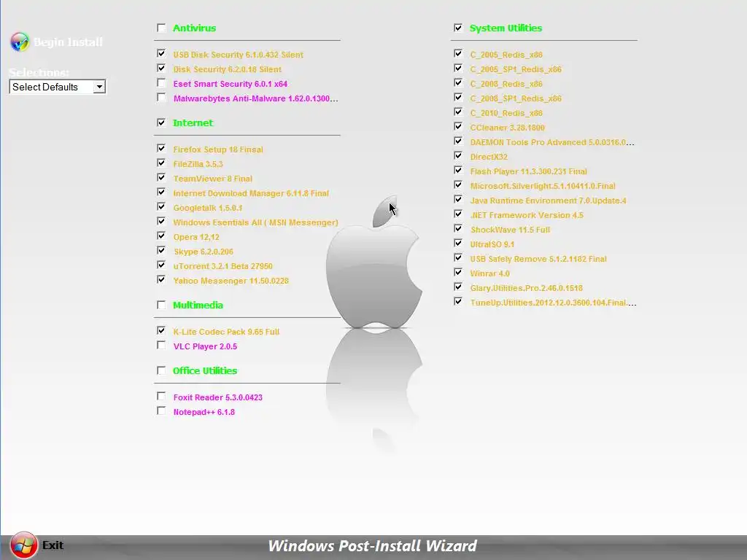Click the Antivirus heading text

tap(194, 28)
